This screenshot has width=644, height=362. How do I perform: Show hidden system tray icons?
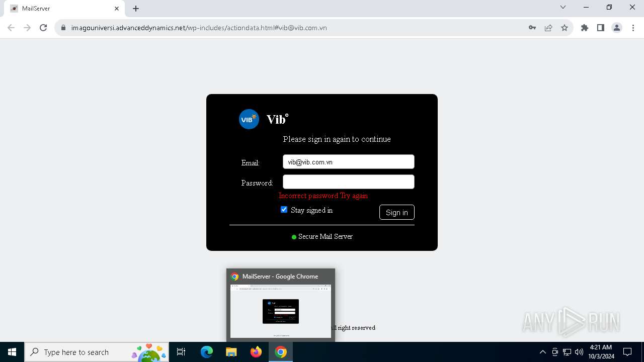542,352
